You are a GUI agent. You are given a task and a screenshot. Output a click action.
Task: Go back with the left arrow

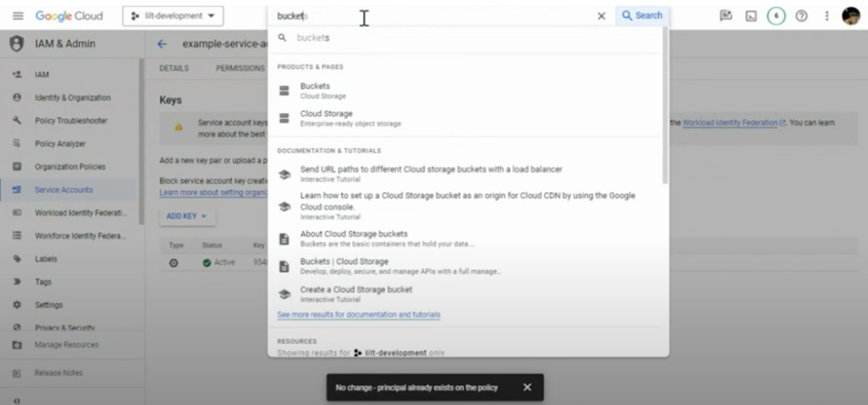pos(162,44)
